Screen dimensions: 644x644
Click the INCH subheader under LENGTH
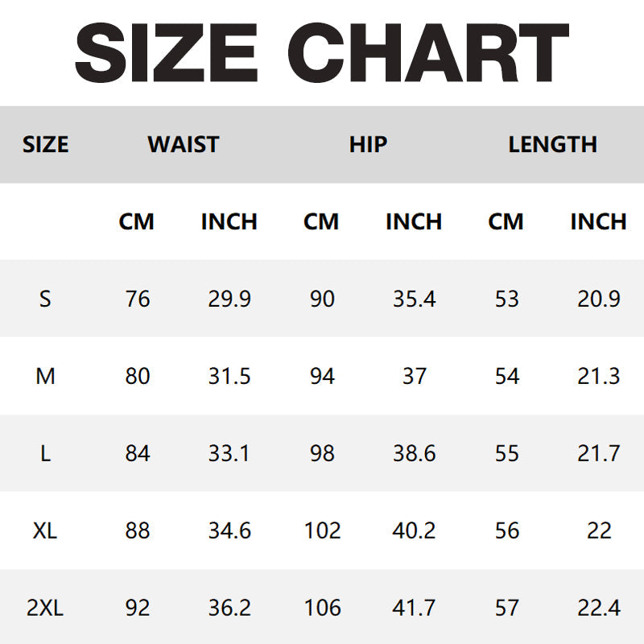(x=598, y=221)
